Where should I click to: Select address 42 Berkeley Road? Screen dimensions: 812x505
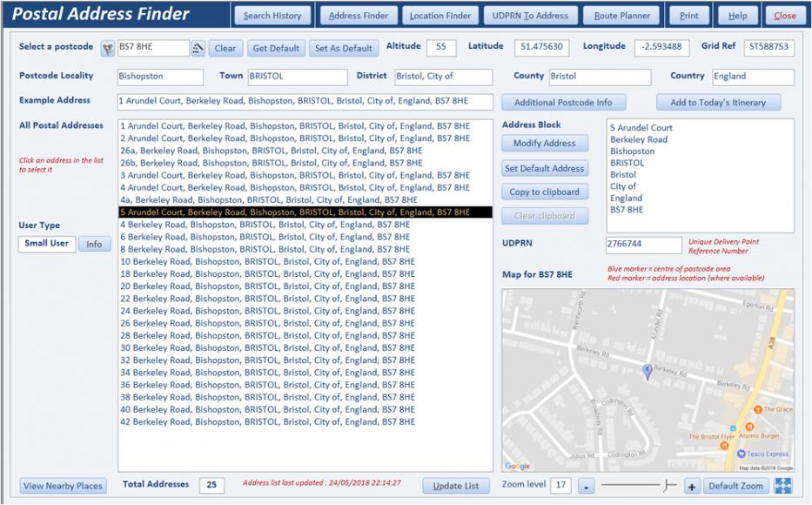tap(305, 421)
